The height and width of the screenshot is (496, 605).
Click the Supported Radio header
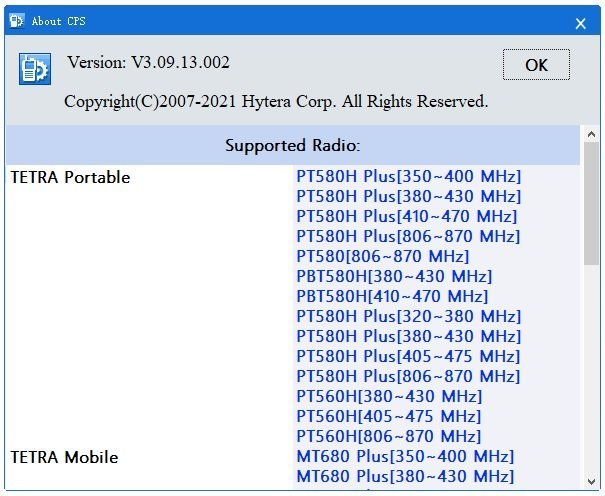point(292,145)
